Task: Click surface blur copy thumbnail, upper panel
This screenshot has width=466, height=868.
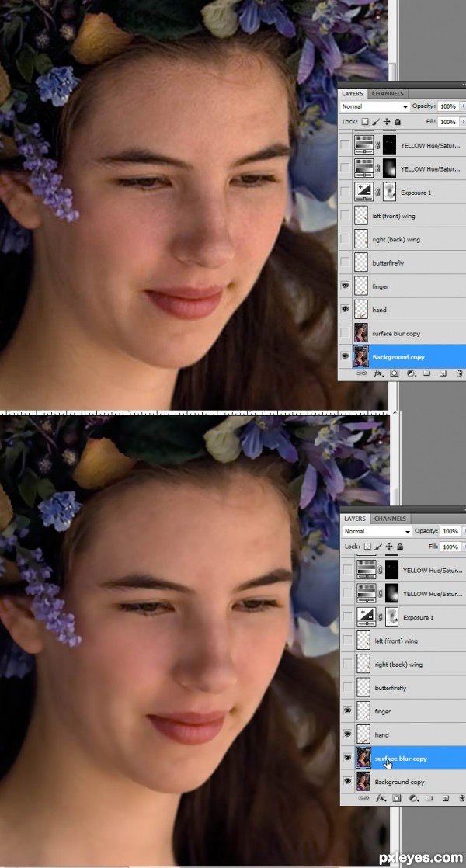Action: tap(361, 333)
